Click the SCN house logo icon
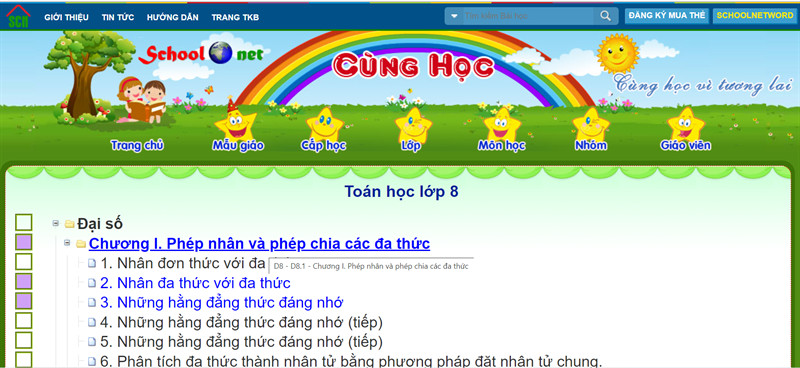This screenshot has width=800, height=368. (18, 16)
